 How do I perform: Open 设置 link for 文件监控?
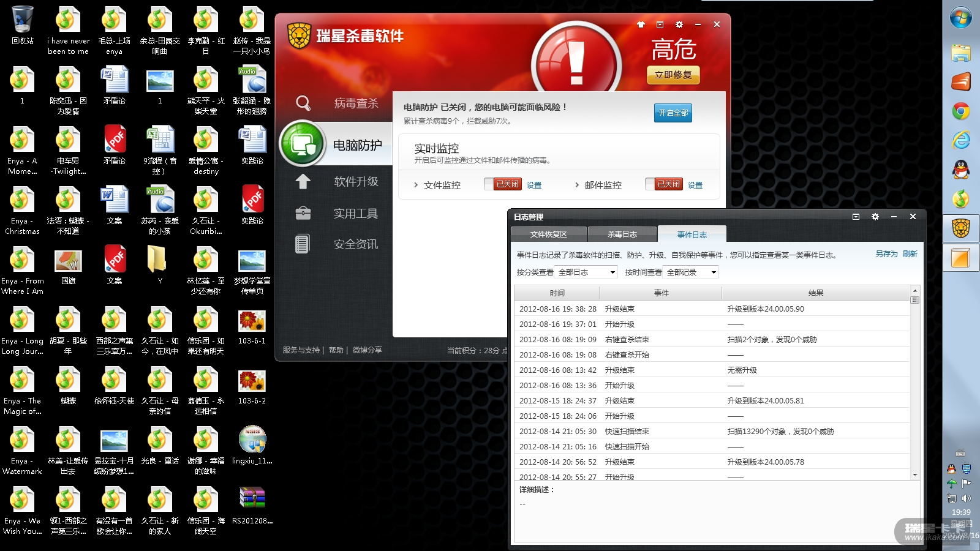pyautogui.click(x=534, y=185)
